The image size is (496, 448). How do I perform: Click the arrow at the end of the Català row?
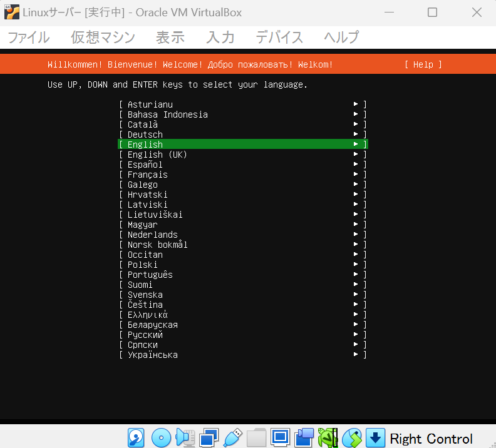click(x=356, y=124)
